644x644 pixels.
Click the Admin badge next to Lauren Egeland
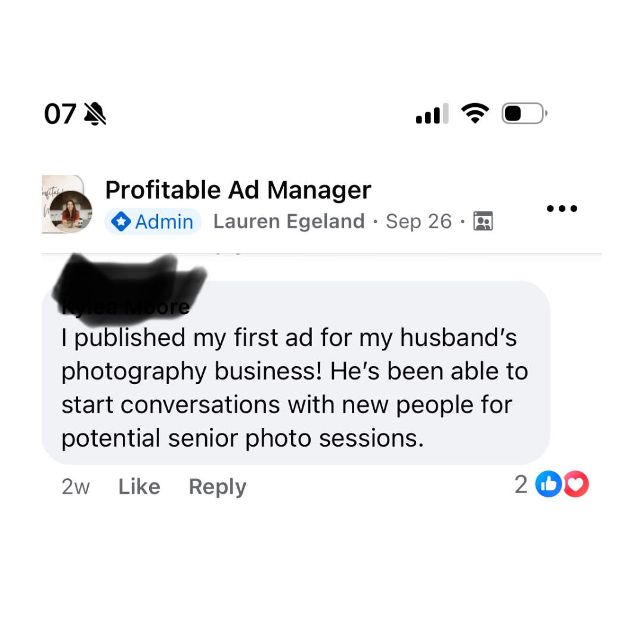pos(153,221)
